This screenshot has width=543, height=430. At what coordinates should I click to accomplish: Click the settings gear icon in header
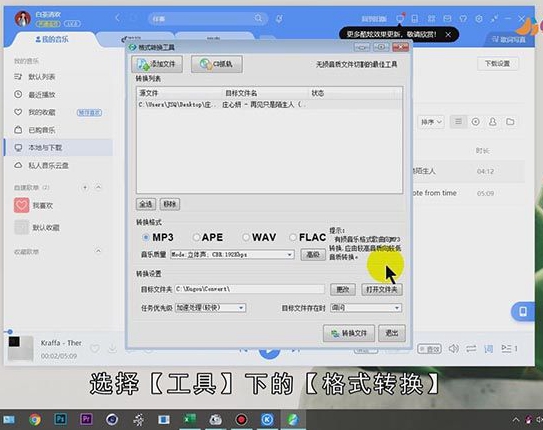tap(479, 18)
